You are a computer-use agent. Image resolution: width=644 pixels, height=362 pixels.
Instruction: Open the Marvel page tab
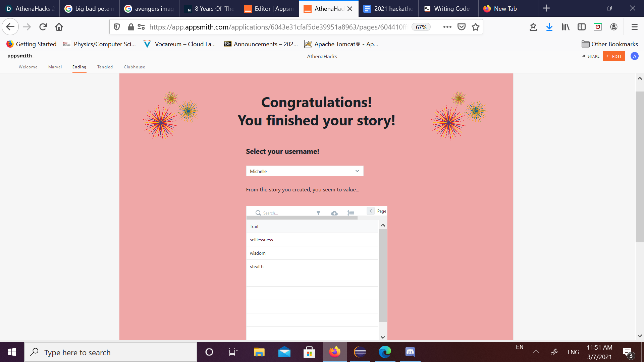pyautogui.click(x=55, y=67)
